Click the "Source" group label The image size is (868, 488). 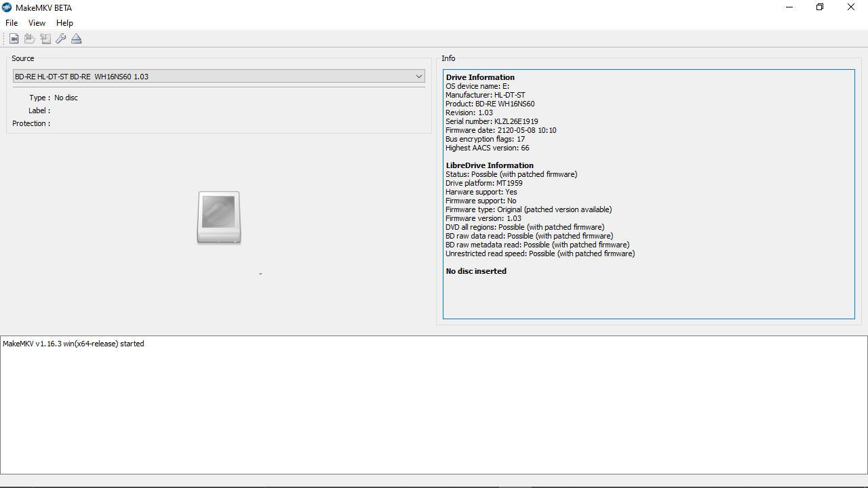point(23,58)
